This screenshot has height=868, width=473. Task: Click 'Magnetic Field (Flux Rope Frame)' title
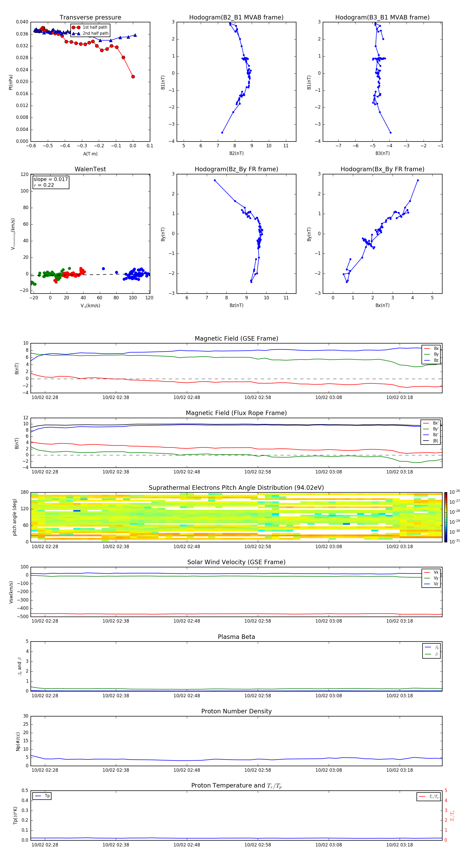(236, 413)
